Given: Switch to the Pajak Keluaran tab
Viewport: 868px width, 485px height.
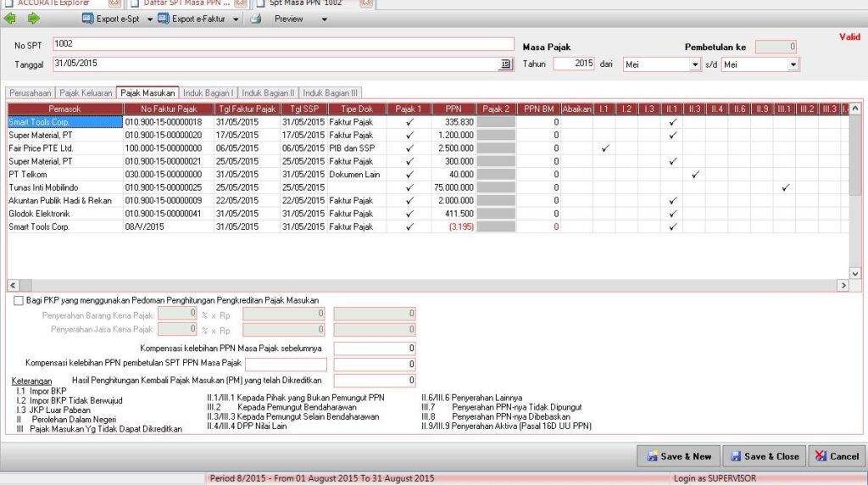Looking at the screenshot, I should (x=86, y=93).
